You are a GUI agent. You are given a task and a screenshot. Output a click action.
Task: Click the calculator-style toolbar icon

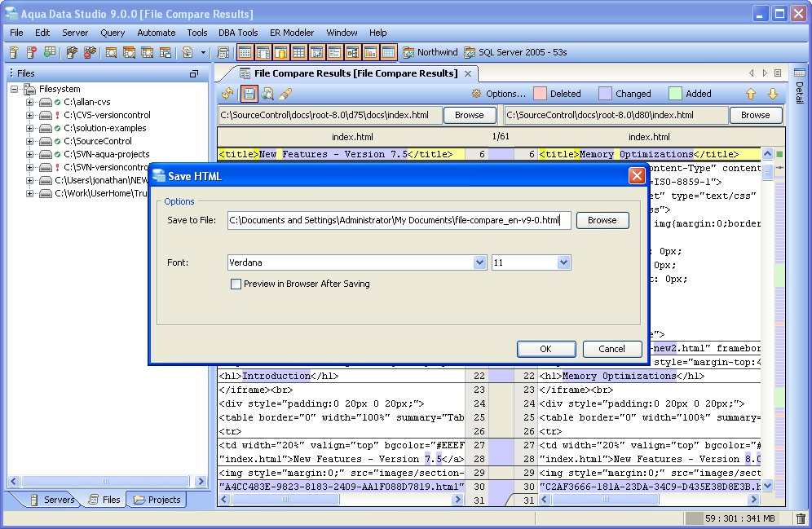(223, 52)
